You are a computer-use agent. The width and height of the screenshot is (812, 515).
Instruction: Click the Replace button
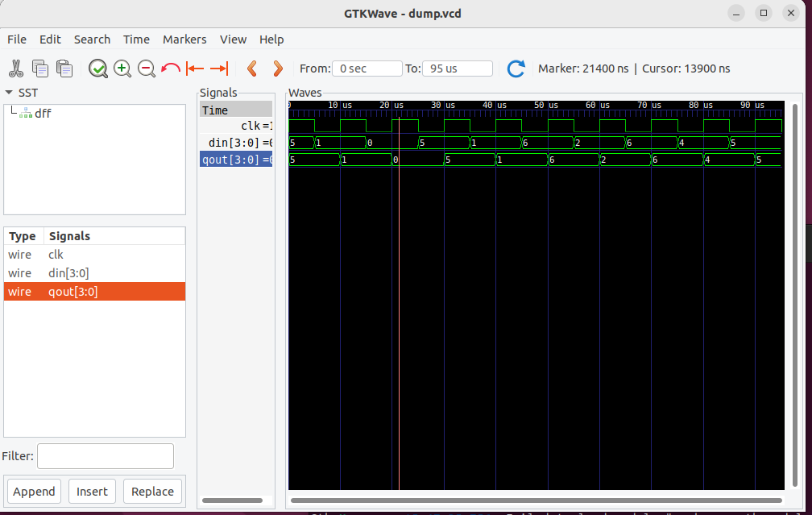(x=152, y=491)
